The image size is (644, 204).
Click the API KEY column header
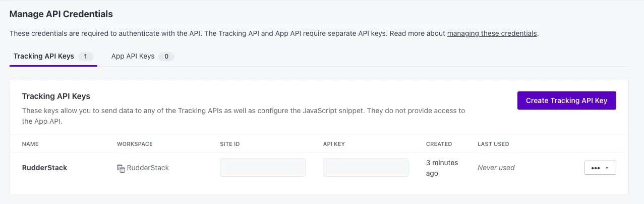(334, 144)
